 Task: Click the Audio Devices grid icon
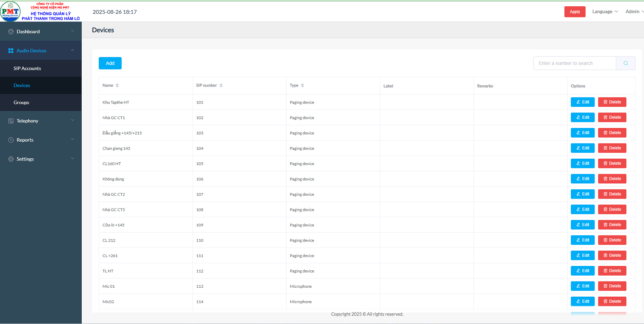click(x=11, y=51)
